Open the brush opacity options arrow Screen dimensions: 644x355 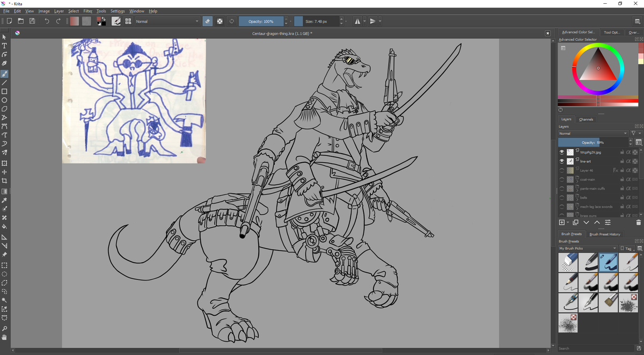291,21
